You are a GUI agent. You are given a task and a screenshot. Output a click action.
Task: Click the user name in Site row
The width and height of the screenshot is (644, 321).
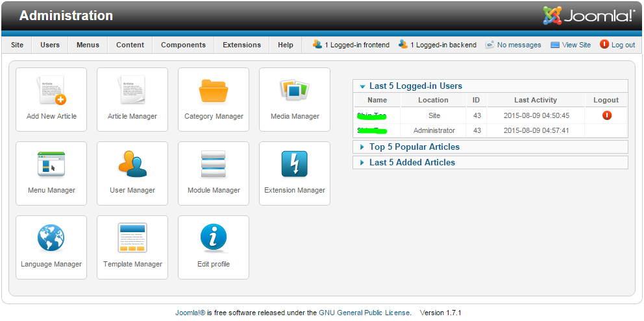pyautogui.click(x=372, y=116)
